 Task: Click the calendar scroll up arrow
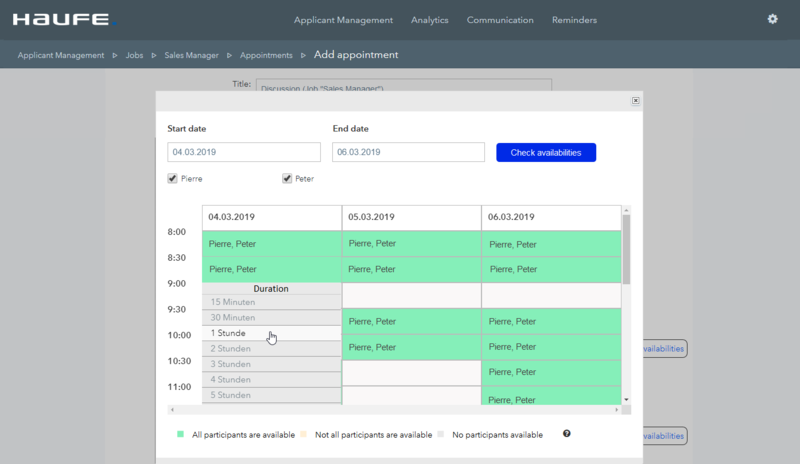pyautogui.click(x=626, y=210)
